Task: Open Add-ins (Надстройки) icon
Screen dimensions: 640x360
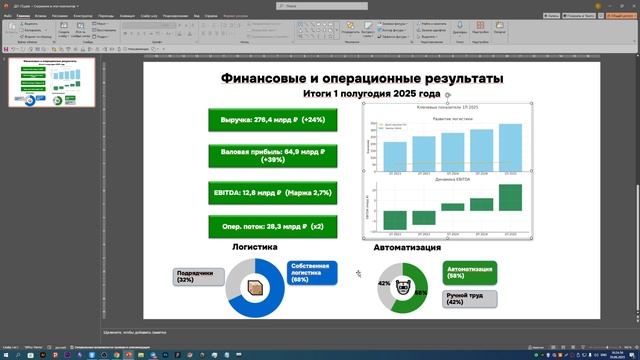Action: [480, 26]
